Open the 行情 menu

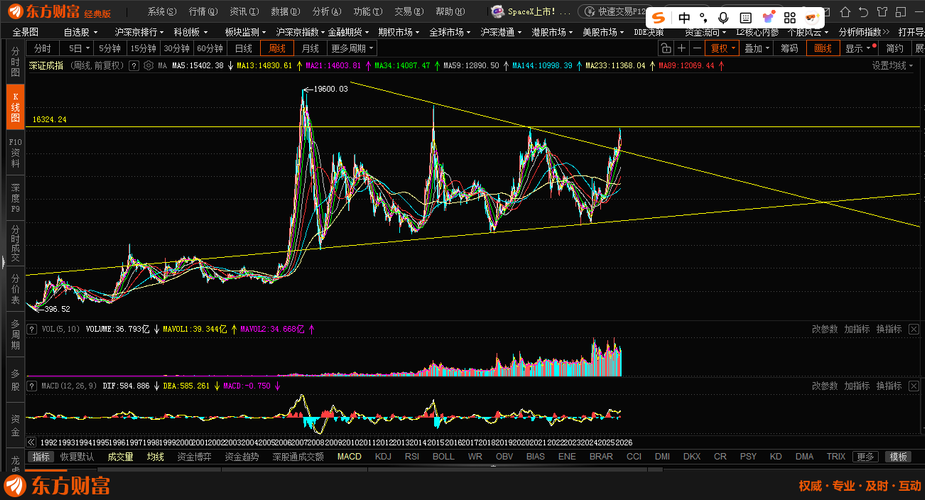203,12
